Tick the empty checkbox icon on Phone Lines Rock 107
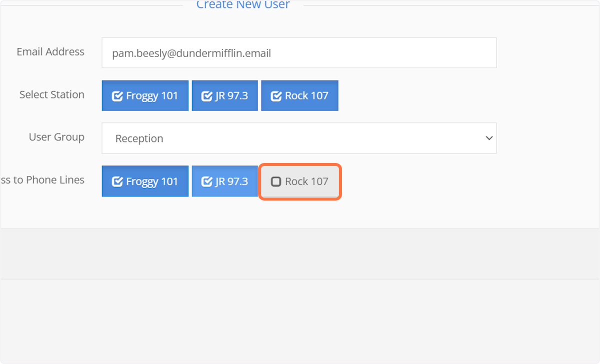 coord(276,181)
